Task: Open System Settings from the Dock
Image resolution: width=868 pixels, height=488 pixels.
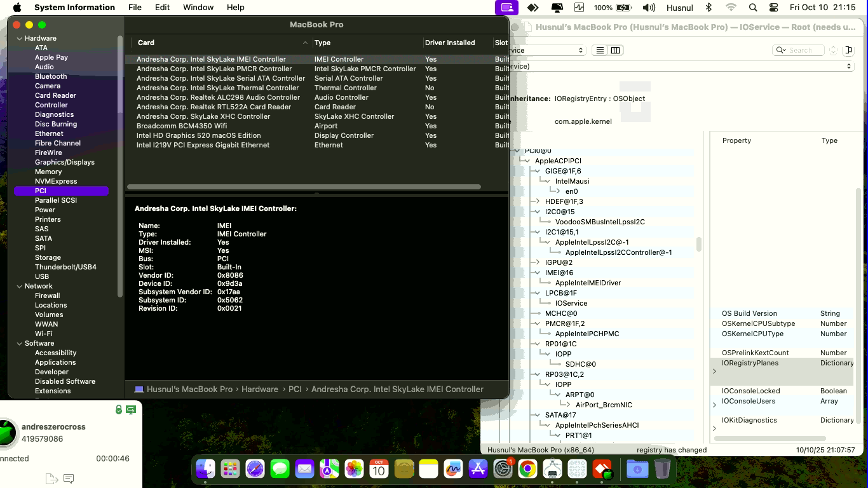Action: pos(503,470)
